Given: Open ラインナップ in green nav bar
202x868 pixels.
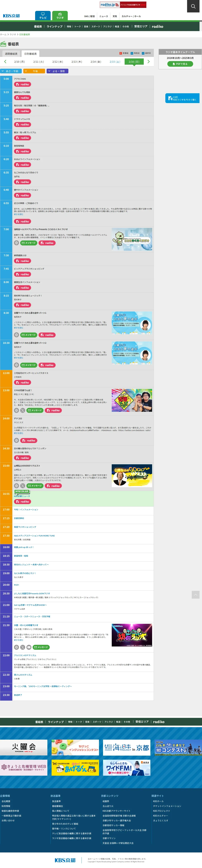Looking at the screenshot, I should pyautogui.click(x=55, y=27).
